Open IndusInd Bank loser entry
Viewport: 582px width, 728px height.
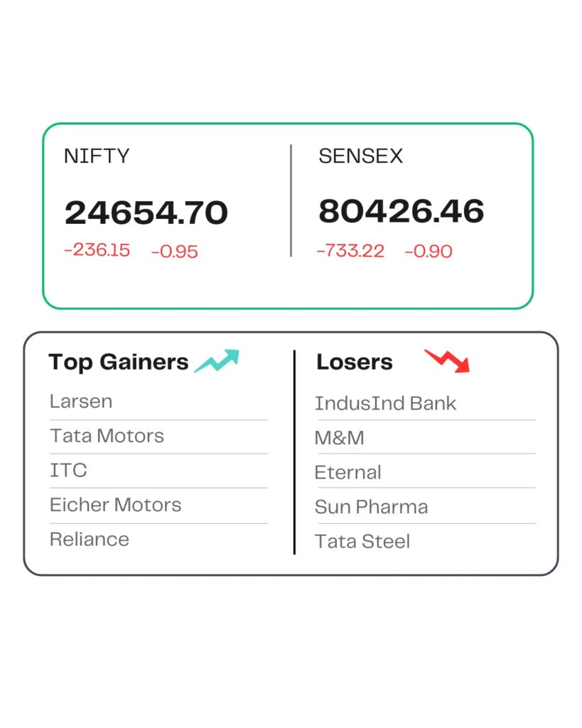click(386, 404)
